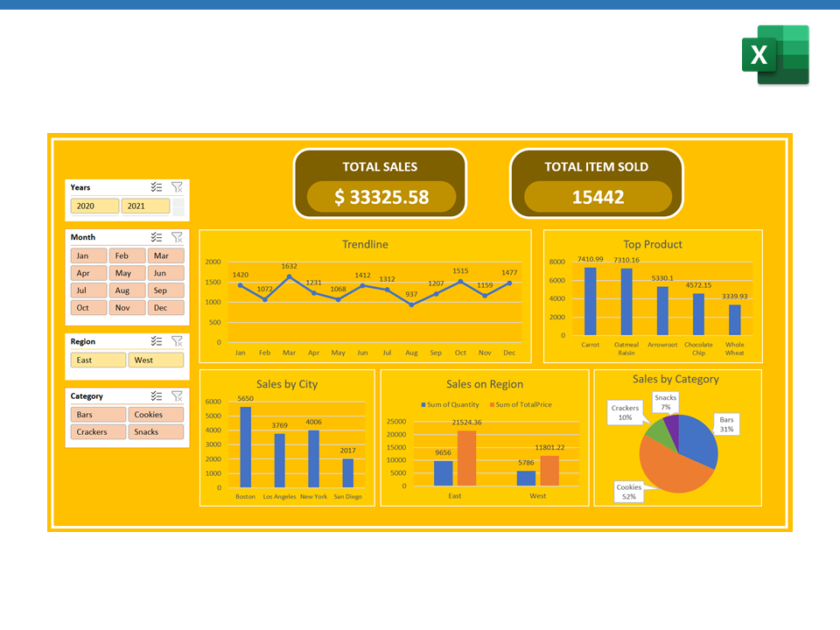Click the Sum of Quantity legend entry
The height and width of the screenshot is (630, 840).
(x=451, y=405)
